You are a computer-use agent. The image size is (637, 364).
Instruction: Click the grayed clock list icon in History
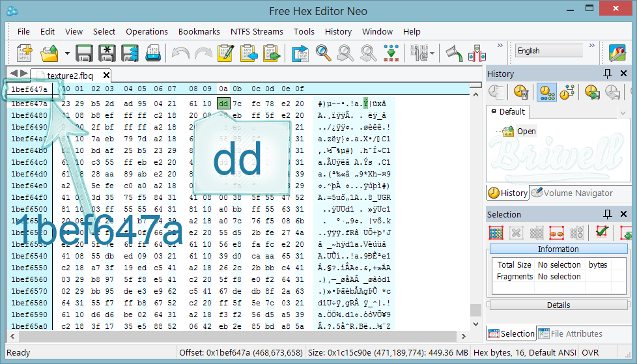tap(496, 92)
